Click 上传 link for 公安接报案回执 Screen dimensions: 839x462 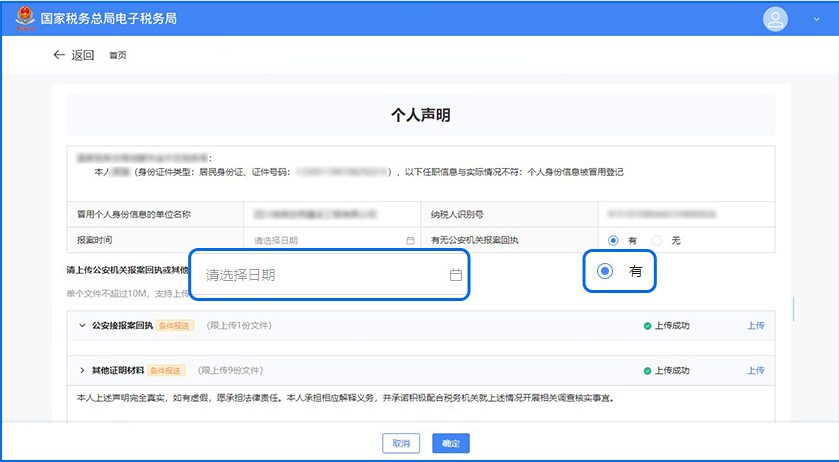click(756, 325)
